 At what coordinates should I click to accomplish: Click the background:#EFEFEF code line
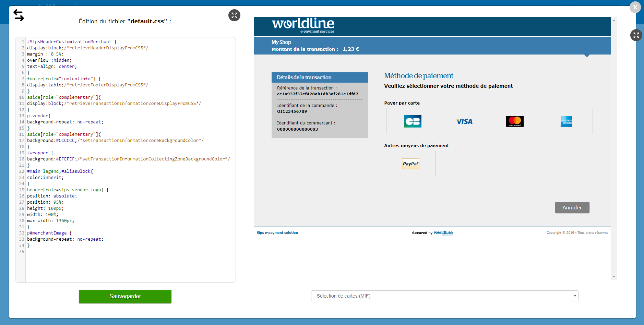(x=129, y=159)
